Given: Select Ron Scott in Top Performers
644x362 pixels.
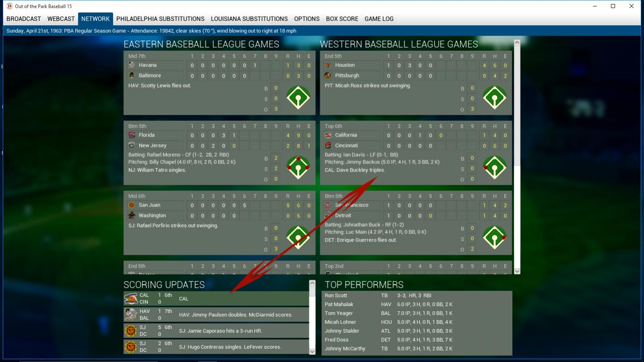Looking at the screenshot, I should click(x=336, y=296).
